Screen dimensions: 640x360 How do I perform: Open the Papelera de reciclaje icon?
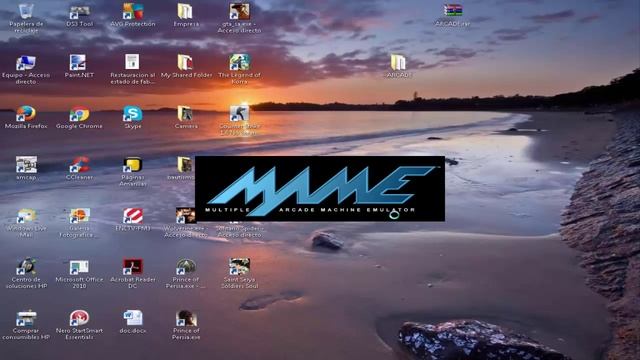click(26, 11)
